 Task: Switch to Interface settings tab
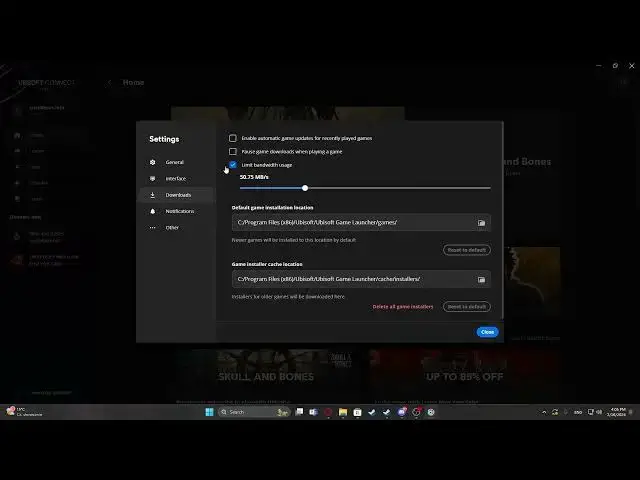[176, 178]
